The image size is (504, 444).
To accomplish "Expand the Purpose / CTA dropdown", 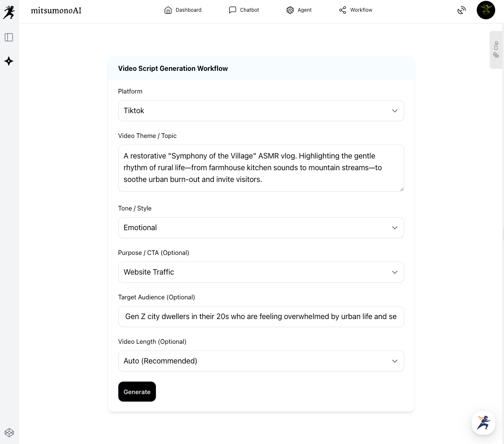I will point(261,272).
